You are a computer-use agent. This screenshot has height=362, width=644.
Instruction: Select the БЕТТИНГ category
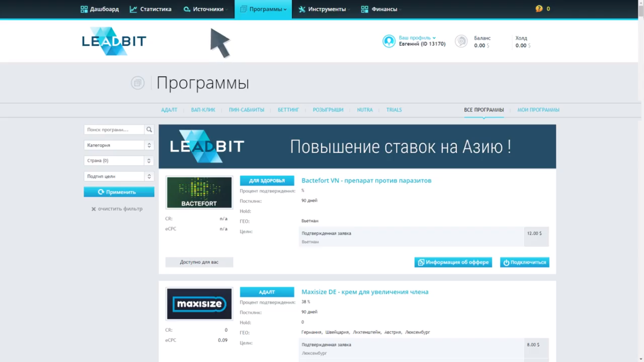[x=288, y=109]
